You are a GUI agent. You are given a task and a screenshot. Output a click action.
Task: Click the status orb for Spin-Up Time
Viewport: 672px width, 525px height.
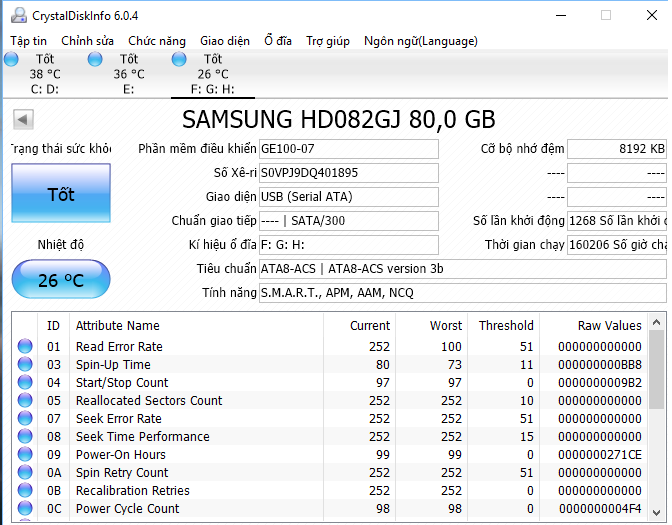point(25,364)
